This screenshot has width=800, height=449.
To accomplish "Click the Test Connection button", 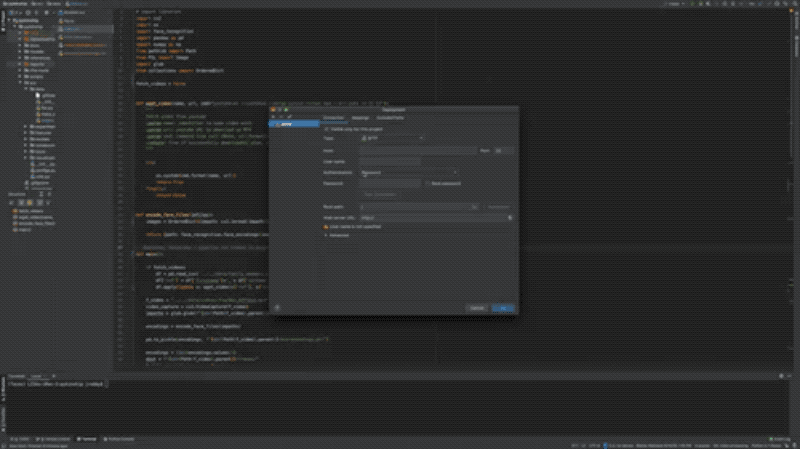I will [380, 194].
